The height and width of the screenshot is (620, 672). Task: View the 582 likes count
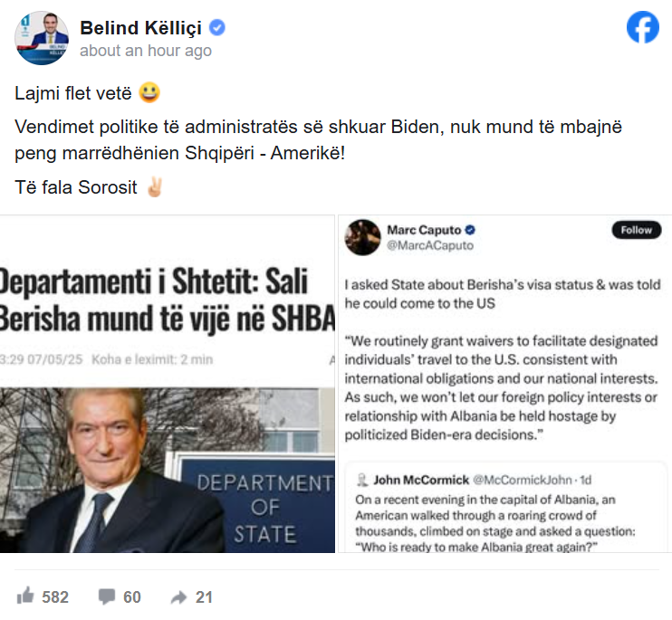tap(55, 597)
